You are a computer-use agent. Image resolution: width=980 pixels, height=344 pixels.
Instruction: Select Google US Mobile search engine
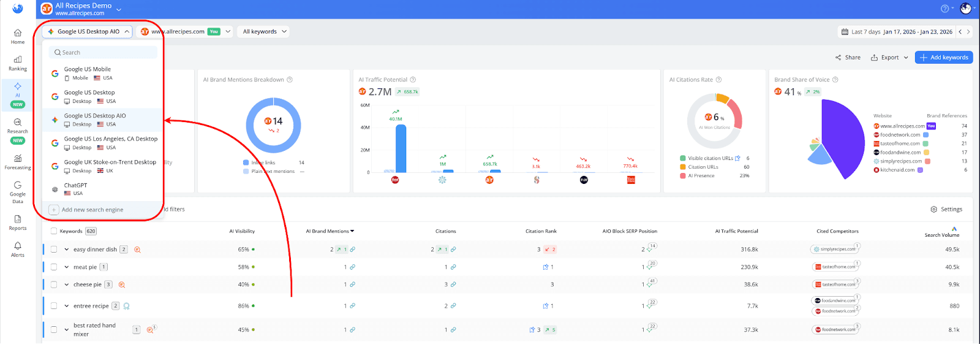(103, 74)
